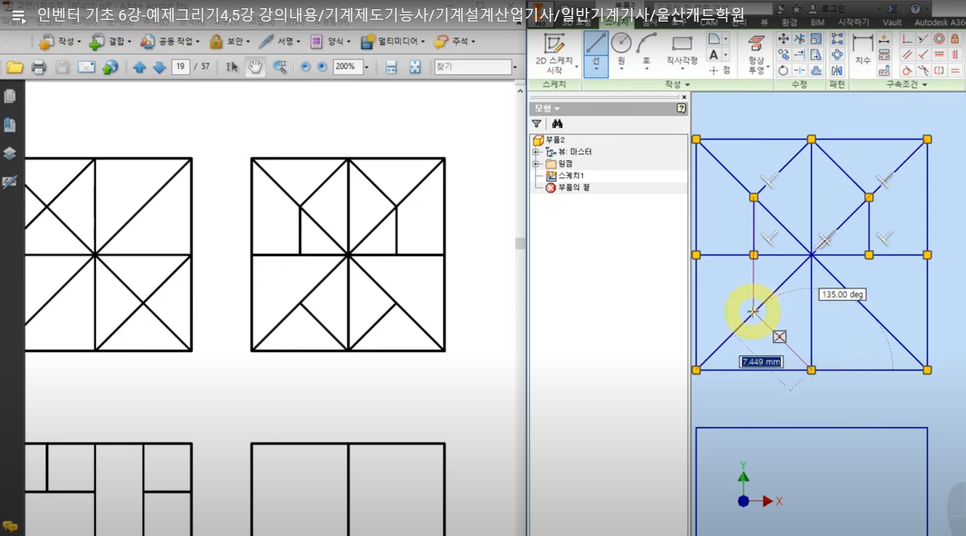Viewport: 966px width, 536px height.
Task: Select the Line (선) sketch tool
Action: pos(596,54)
